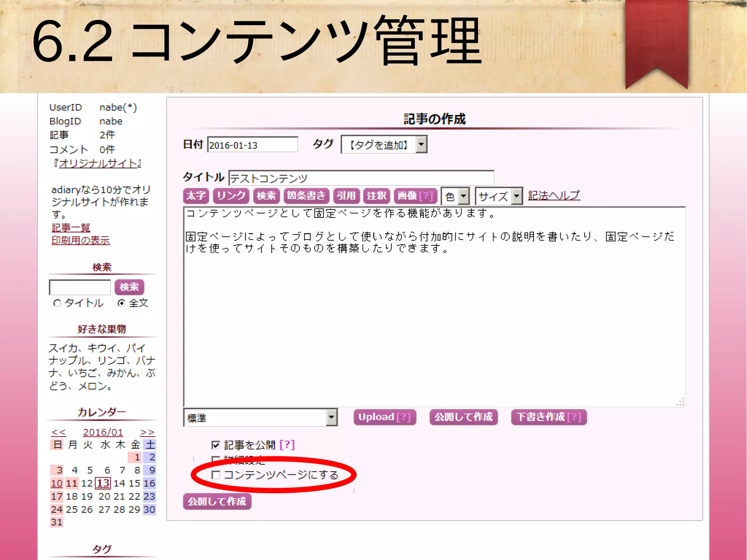Image resolution: width=747 pixels, height=560 pixels.
Task: Click the 検索 editor toolbar button
Action: click(266, 196)
